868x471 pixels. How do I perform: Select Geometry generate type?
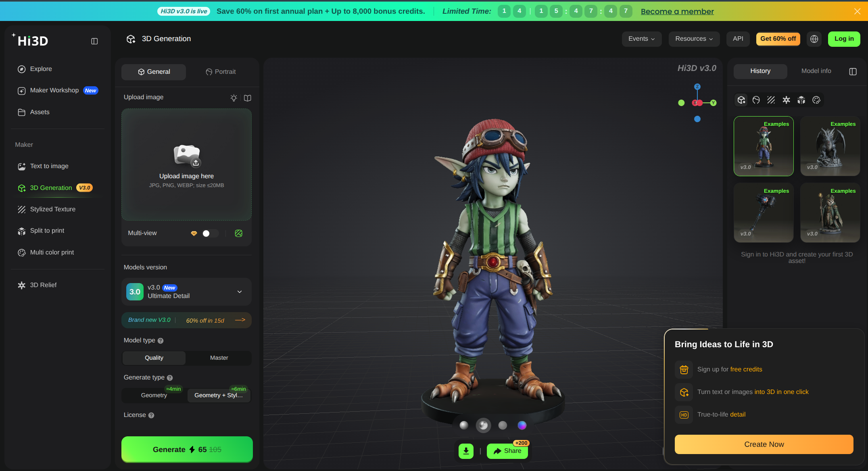click(154, 395)
